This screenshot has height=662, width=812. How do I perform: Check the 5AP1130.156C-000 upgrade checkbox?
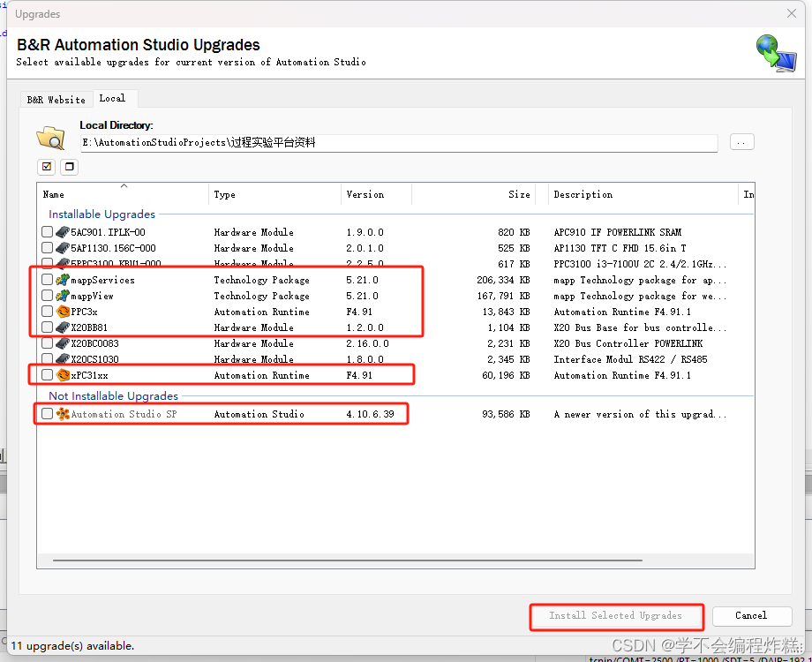pyautogui.click(x=47, y=248)
